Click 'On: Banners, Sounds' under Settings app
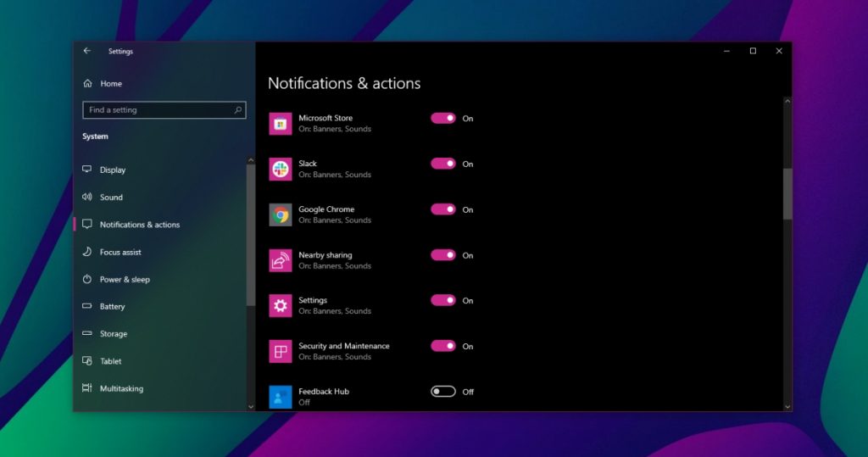Viewport: 868px width, 457px height. (x=334, y=311)
